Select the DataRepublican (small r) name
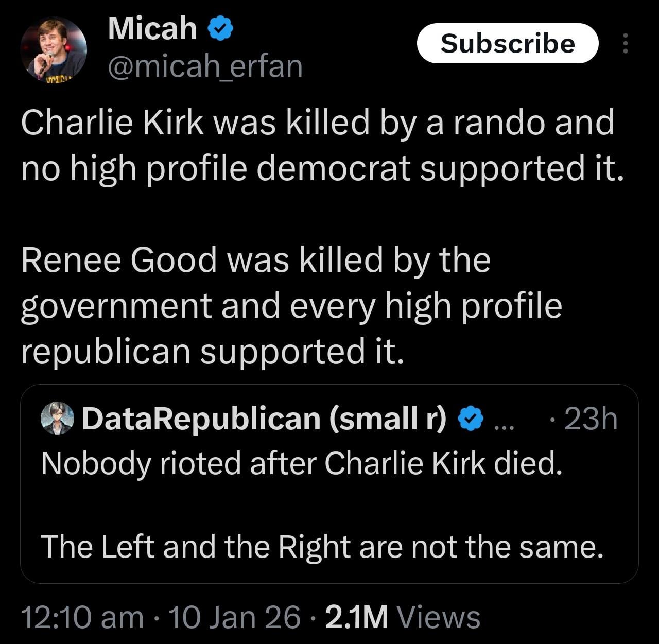This screenshot has height=644, width=659. click(x=264, y=418)
